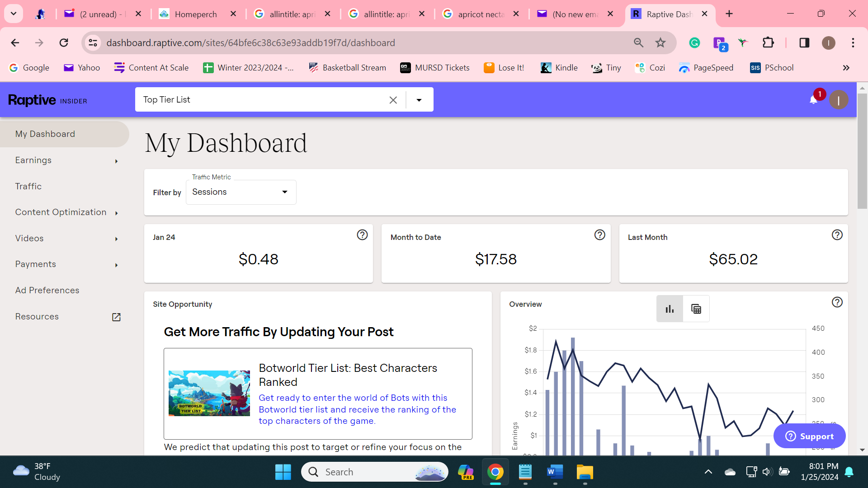This screenshot has width=868, height=488.
Task: Click the taskbar Search box
Action: pos(374,472)
